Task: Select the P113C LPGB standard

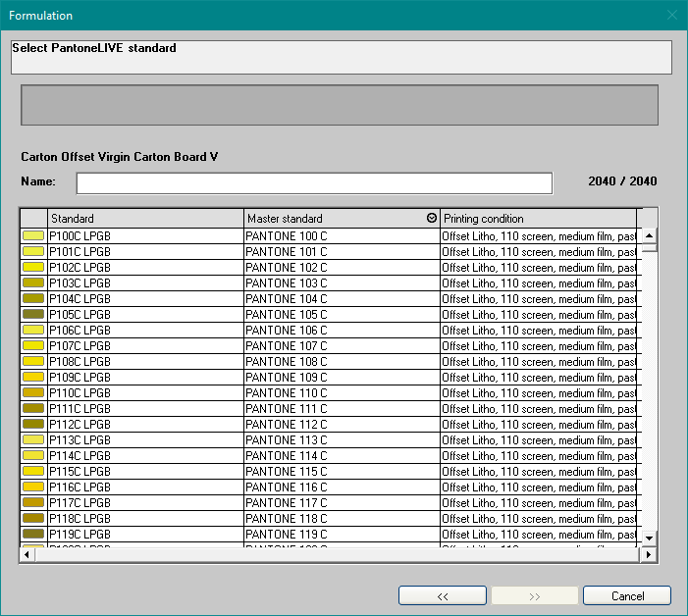Action: pyautogui.click(x=145, y=439)
